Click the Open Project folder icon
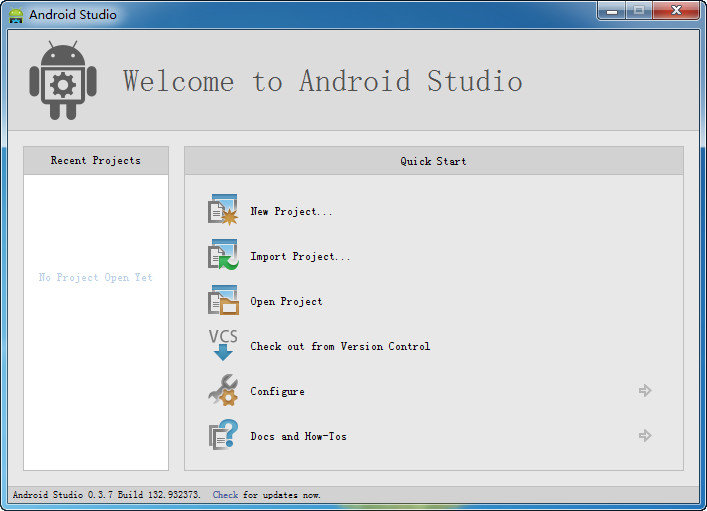Screen dimensions: 707x511 pos(222,301)
